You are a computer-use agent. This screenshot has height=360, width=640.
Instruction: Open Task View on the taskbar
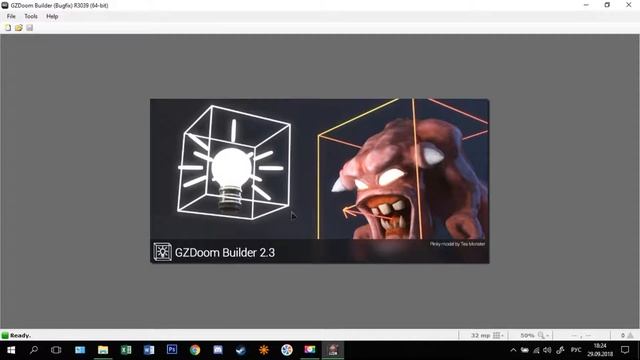pyautogui.click(x=56, y=350)
